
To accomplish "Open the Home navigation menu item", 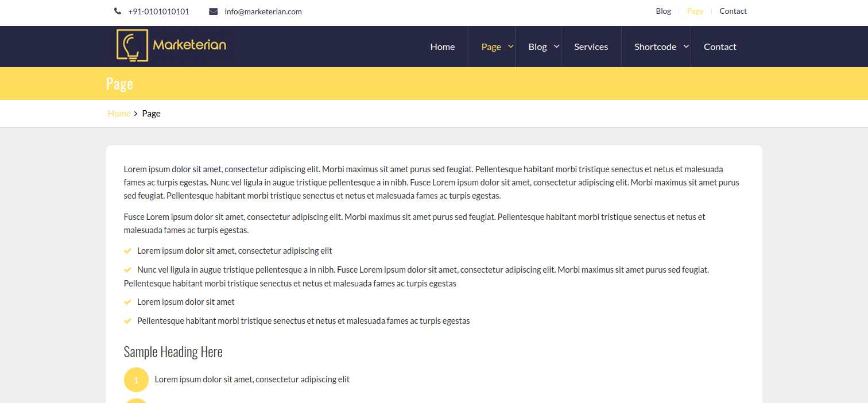I will [x=442, y=47].
